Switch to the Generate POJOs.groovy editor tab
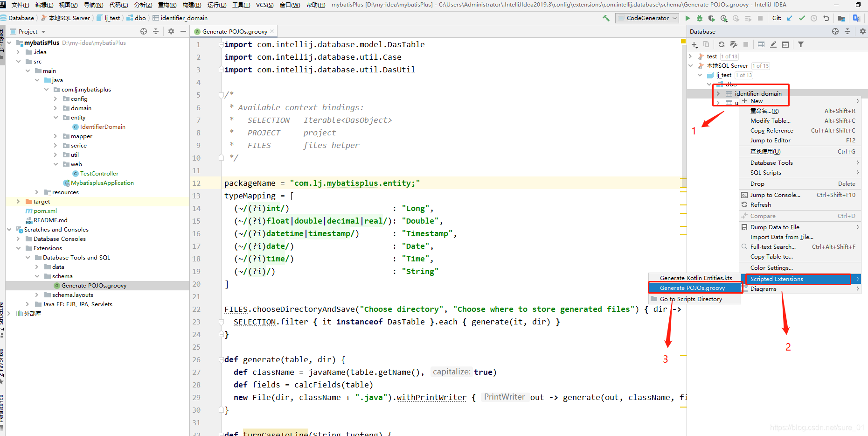This screenshot has height=436, width=868. tap(234, 31)
